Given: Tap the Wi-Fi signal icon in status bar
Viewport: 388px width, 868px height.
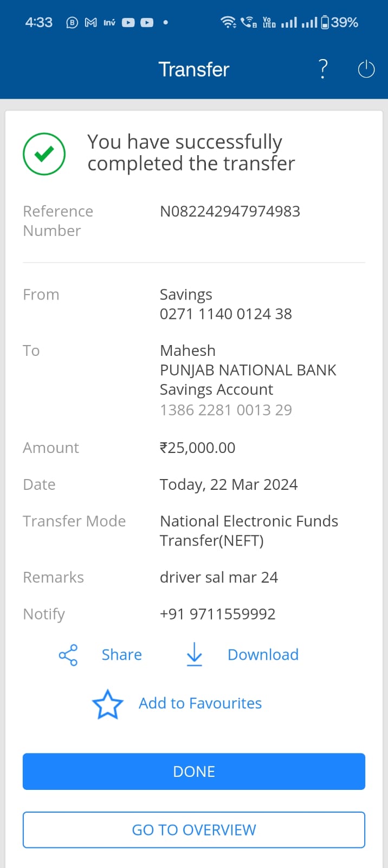Looking at the screenshot, I should point(228,23).
